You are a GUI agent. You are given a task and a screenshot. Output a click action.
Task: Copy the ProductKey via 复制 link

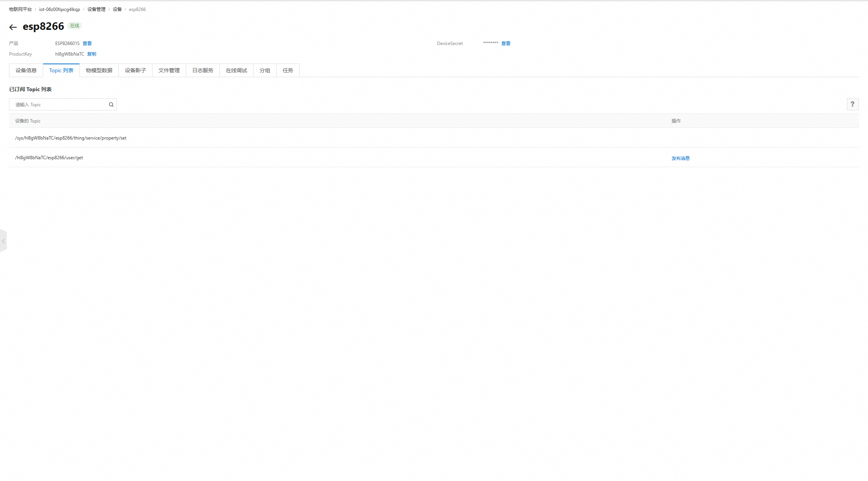coord(92,54)
